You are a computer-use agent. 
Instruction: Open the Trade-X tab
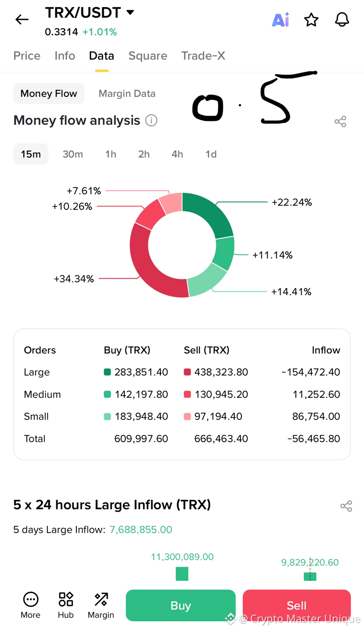coord(203,56)
